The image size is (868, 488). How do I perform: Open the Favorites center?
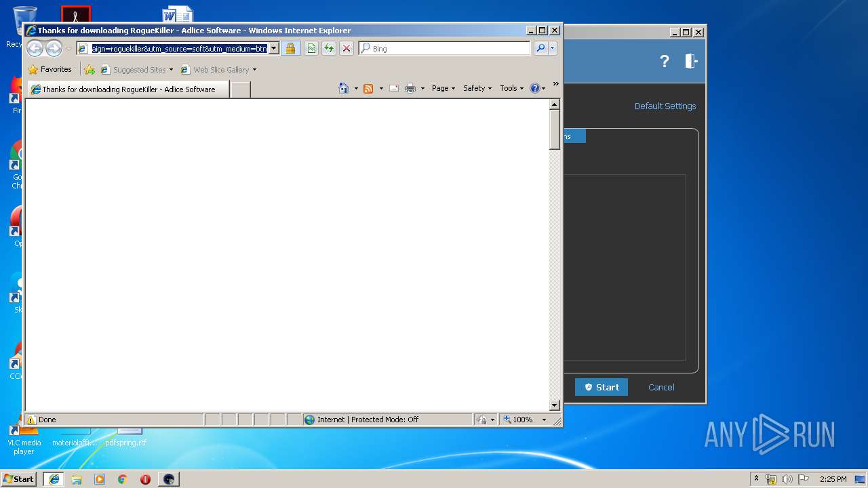point(50,69)
